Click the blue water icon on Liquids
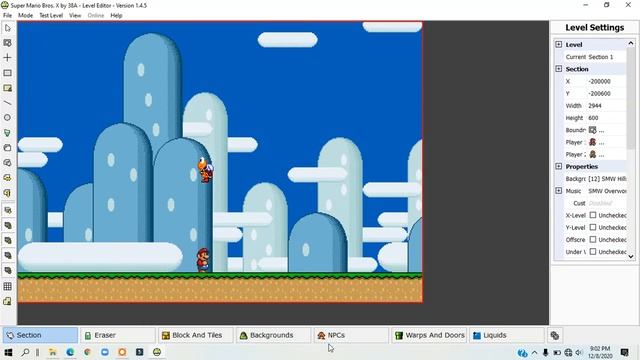 tap(477, 336)
